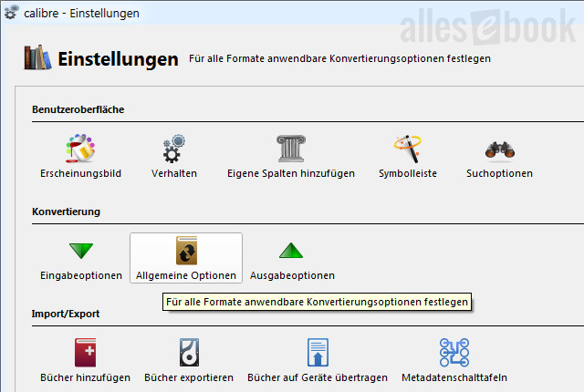Screen dimensions: 584x392
Task: Click the Verhalten label
Action: click(x=174, y=174)
